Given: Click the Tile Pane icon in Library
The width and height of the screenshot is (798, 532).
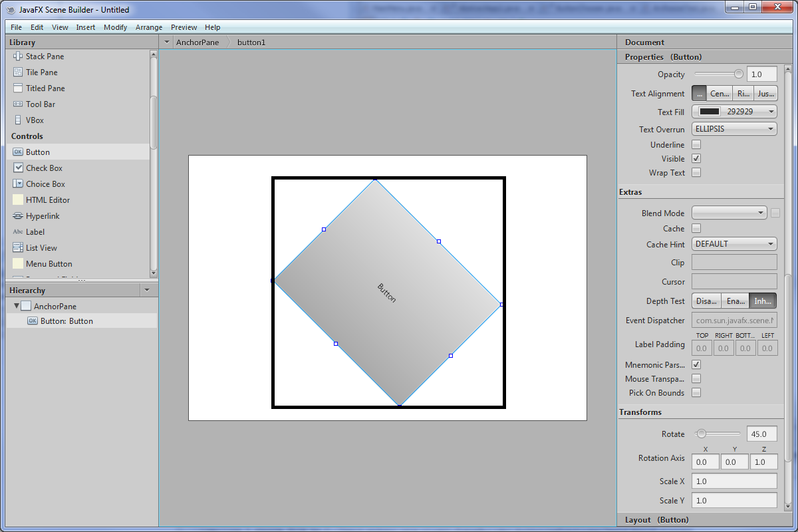Looking at the screenshot, I should point(18,72).
